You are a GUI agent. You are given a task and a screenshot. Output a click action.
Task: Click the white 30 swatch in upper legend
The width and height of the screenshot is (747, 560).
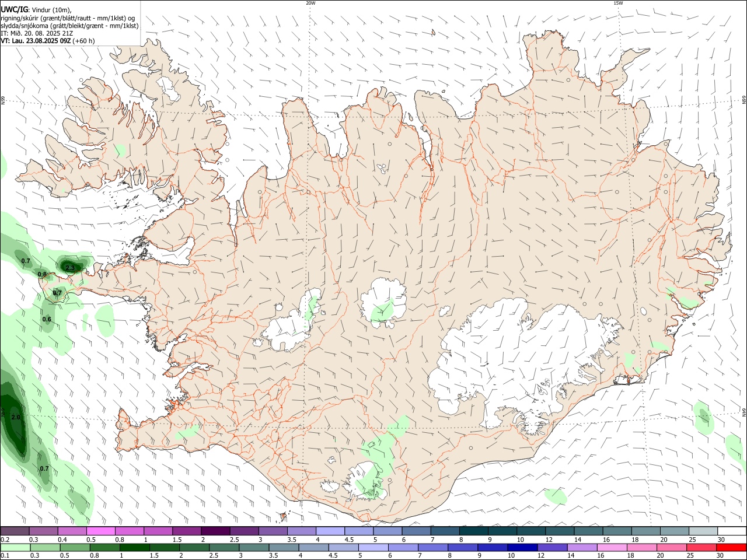tap(731, 531)
